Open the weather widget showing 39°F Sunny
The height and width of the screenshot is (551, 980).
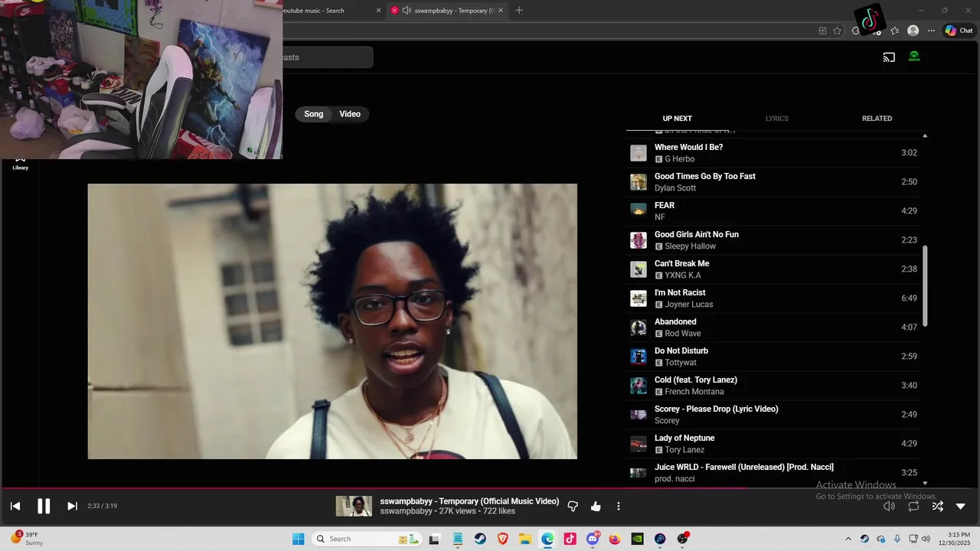coord(26,539)
